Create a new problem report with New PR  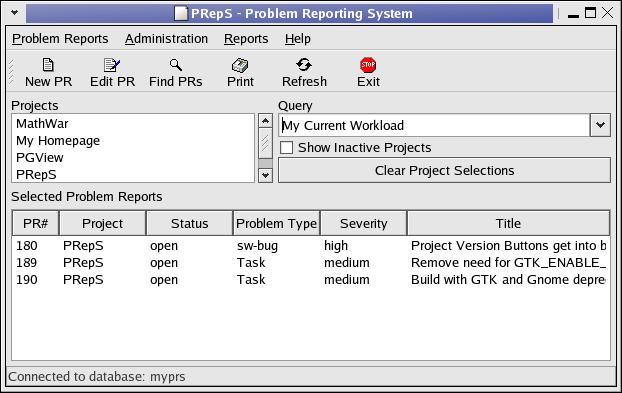[x=48, y=73]
